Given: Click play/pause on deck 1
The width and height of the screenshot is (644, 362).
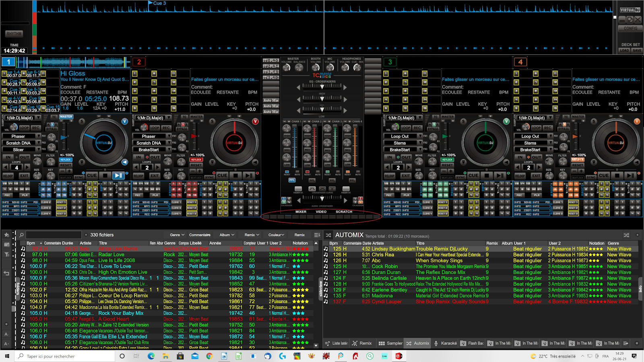Looking at the screenshot, I should (118, 175).
